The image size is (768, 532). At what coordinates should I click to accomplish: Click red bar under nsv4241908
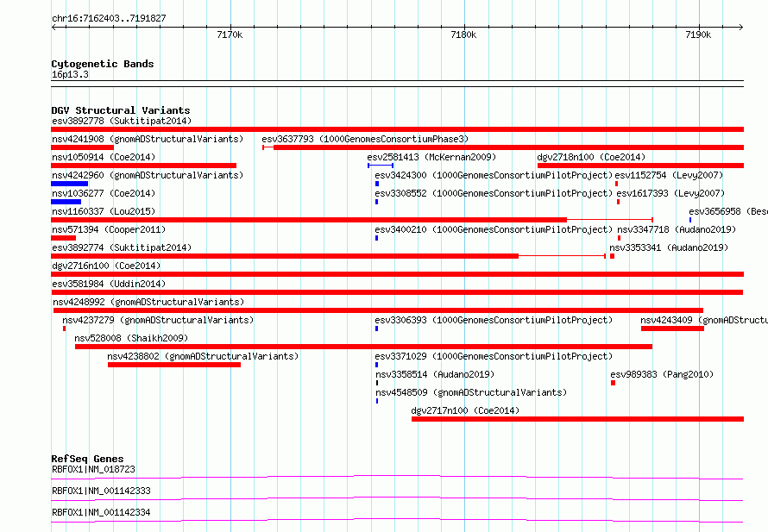pyautogui.click(x=82, y=147)
